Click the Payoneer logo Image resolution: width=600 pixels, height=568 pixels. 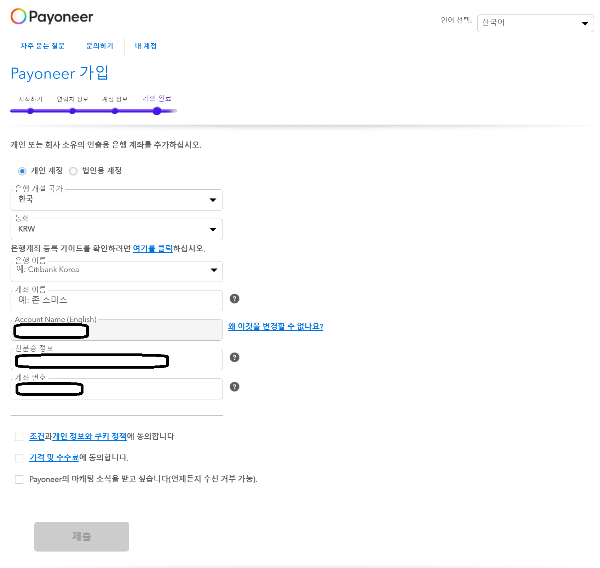(x=52, y=16)
